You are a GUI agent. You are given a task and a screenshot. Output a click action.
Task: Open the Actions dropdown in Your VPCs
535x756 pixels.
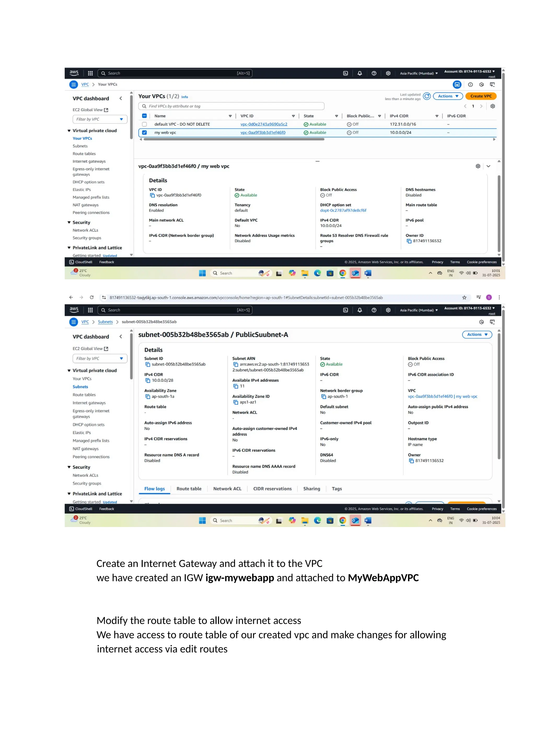pyautogui.click(x=448, y=96)
